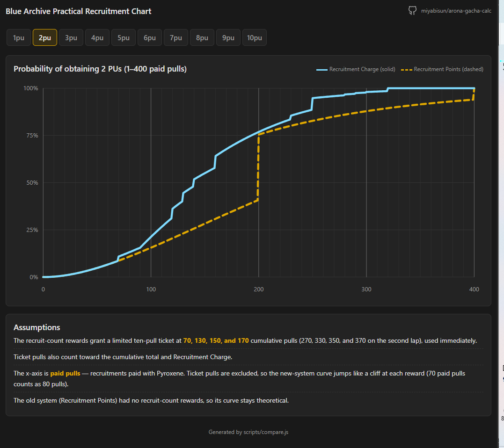Click the Assumptions heading

tap(37, 327)
